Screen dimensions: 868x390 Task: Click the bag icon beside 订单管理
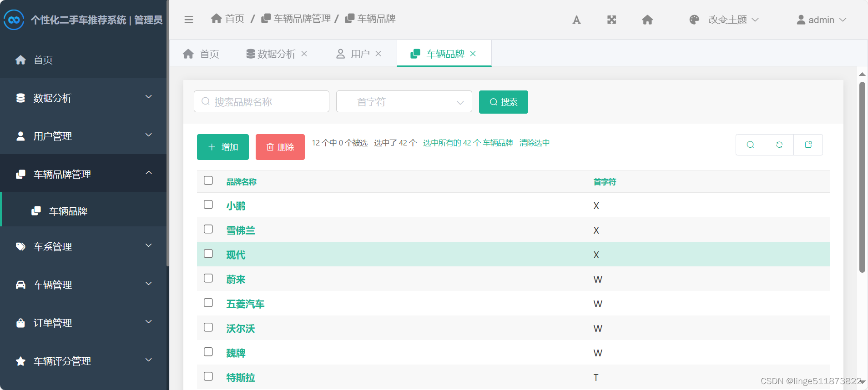20,323
